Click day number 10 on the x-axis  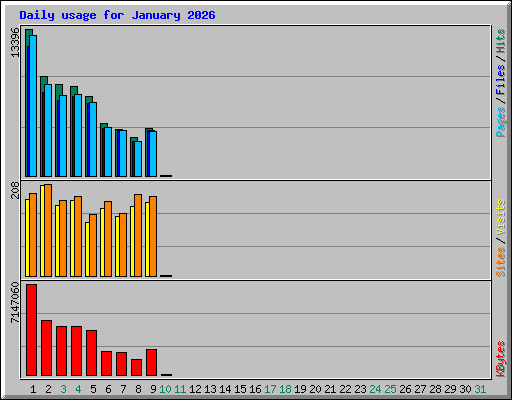pyautogui.click(x=165, y=389)
